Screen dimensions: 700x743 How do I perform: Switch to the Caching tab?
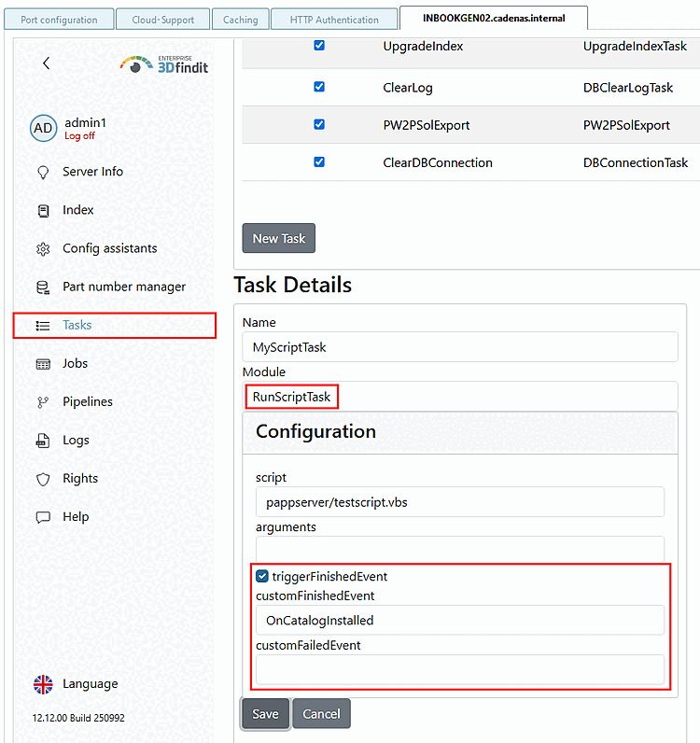[241, 20]
